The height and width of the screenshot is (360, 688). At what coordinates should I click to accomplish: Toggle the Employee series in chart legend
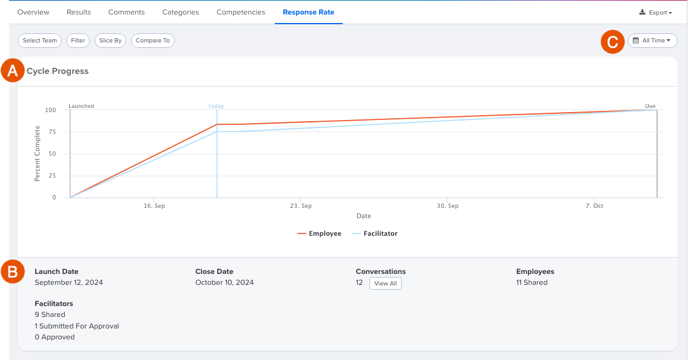319,234
